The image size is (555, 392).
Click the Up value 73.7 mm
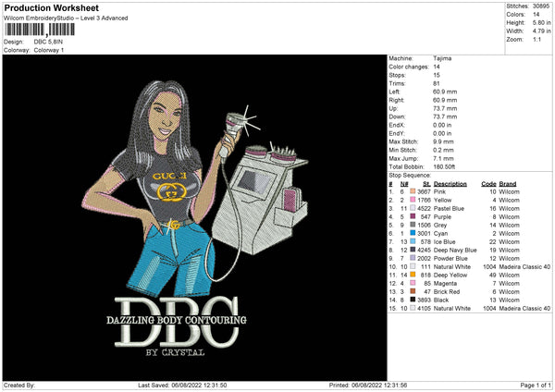[x=445, y=108]
